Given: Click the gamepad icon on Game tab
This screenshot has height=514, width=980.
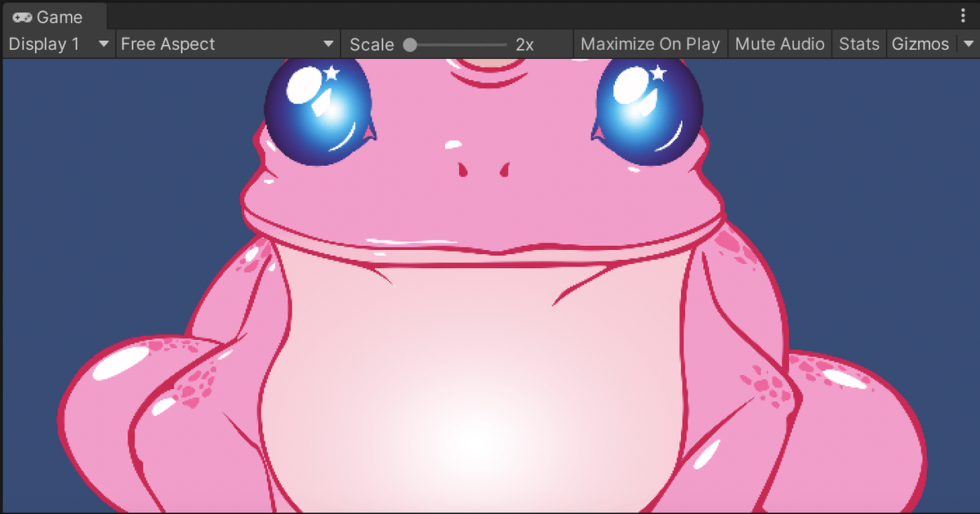Looking at the screenshot, I should (x=22, y=17).
